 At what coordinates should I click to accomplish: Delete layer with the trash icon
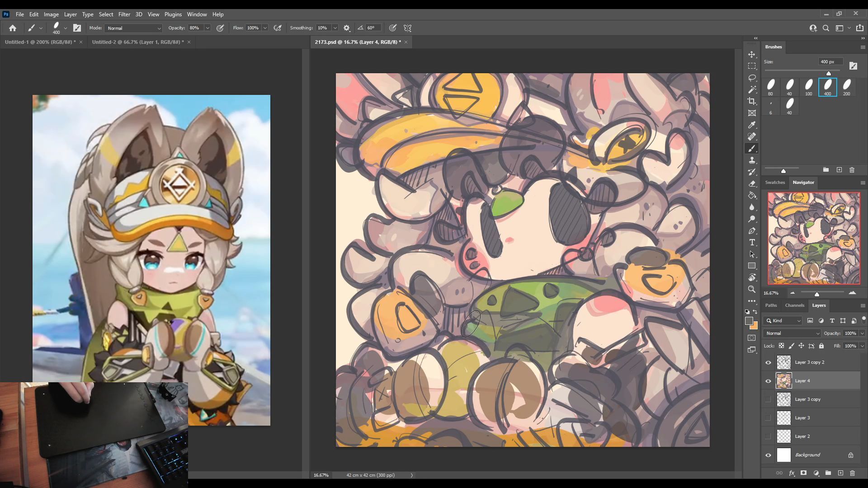(x=852, y=473)
